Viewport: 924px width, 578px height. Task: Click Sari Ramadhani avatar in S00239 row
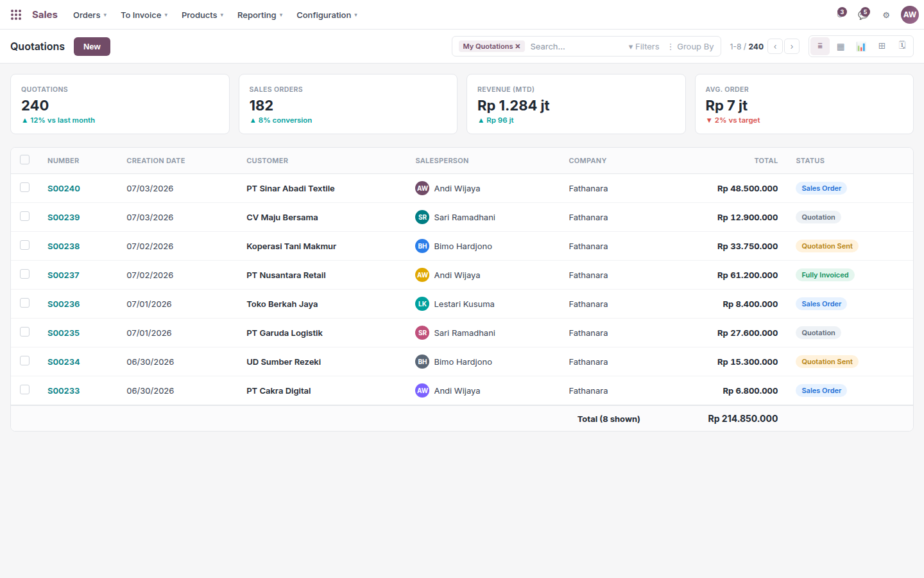coord(422,217)
